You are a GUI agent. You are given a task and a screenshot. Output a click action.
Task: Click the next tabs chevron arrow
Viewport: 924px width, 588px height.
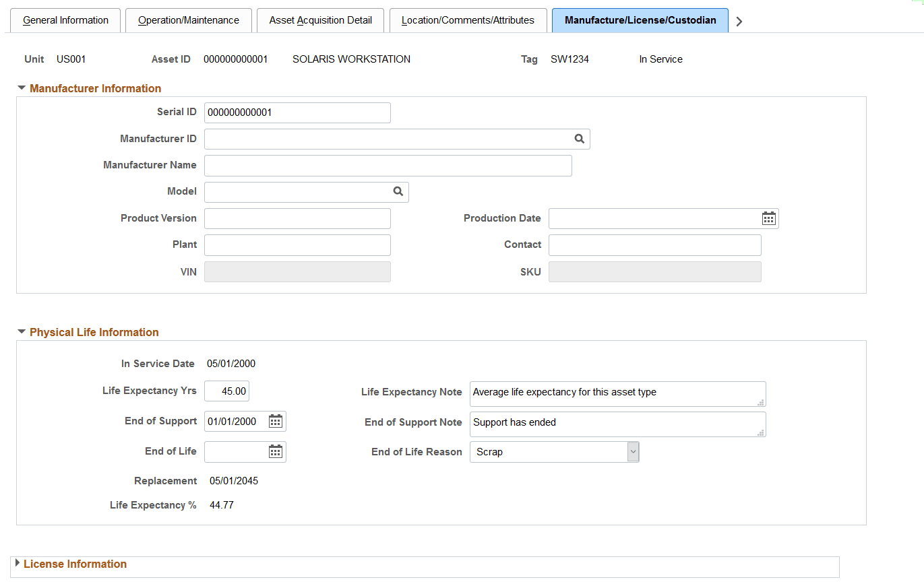739,21
